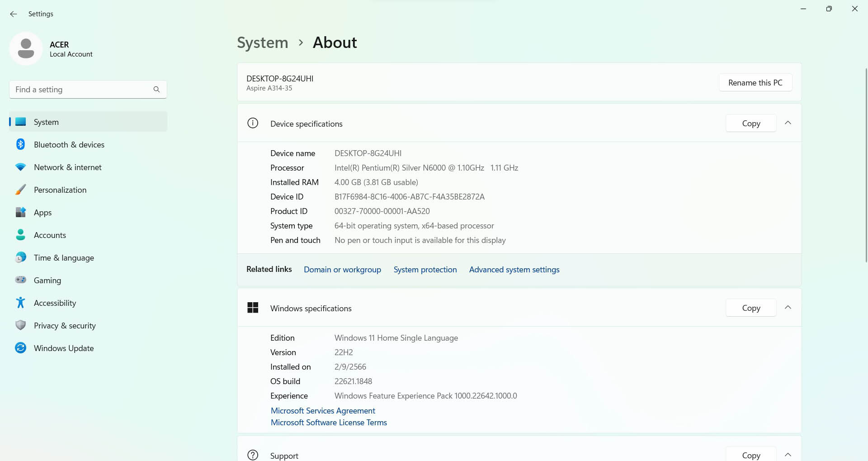The width and height of the screenshot is (868, 461).
Task: Click the Product ID value 00327-70000-00001-AA520
Action: [x=382, y=211]
